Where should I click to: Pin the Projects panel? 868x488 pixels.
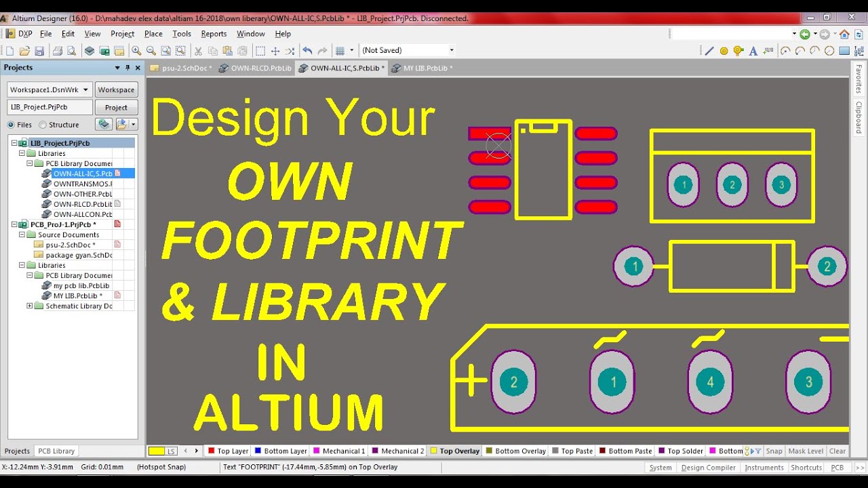[x=127, y=68]
